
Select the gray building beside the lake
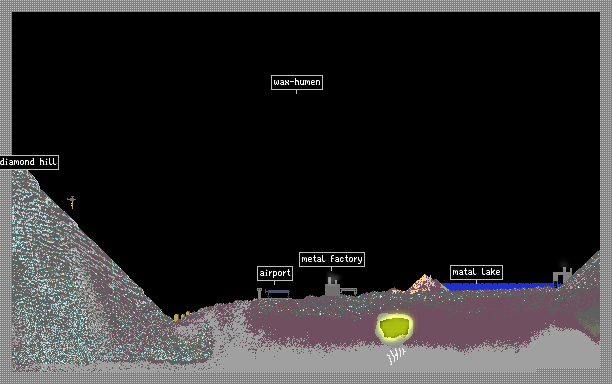[x=562, y=276]
